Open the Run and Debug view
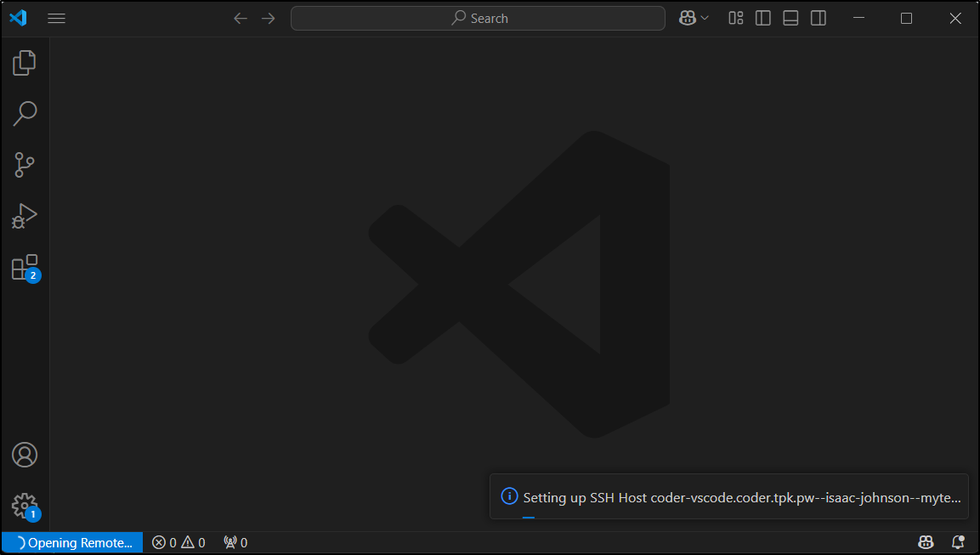The height and width of the screenshot is (555, 980). [x=25, y=216]
